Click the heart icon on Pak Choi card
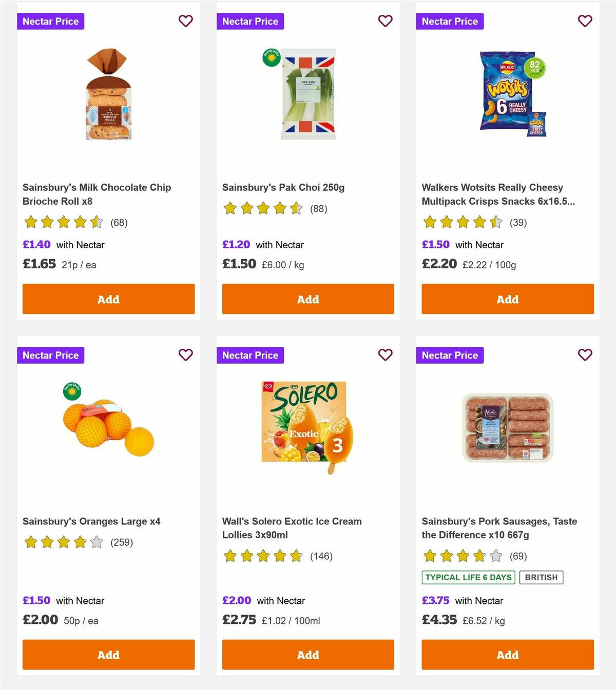This screenshot has width=616, height=690. (385, 21)
